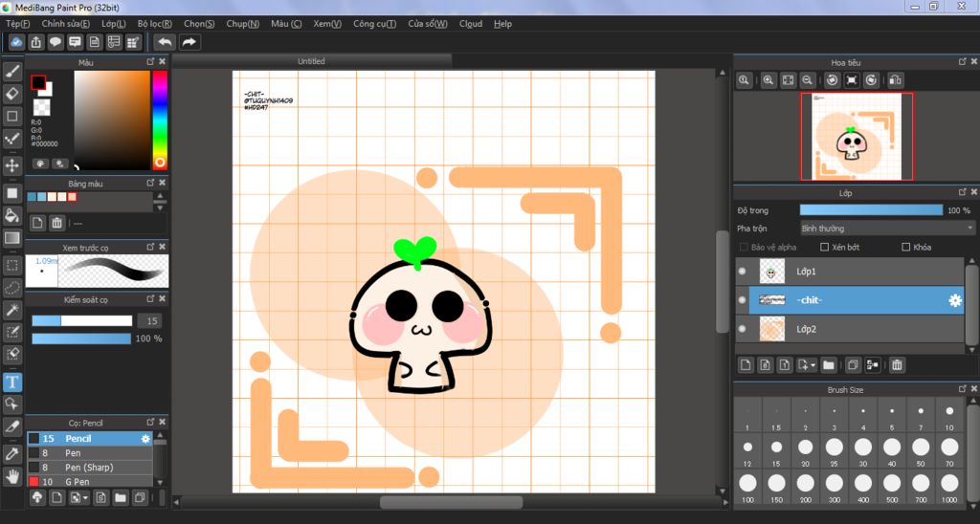
Task: Delete a palette color with trash icon
Action: 56,223
